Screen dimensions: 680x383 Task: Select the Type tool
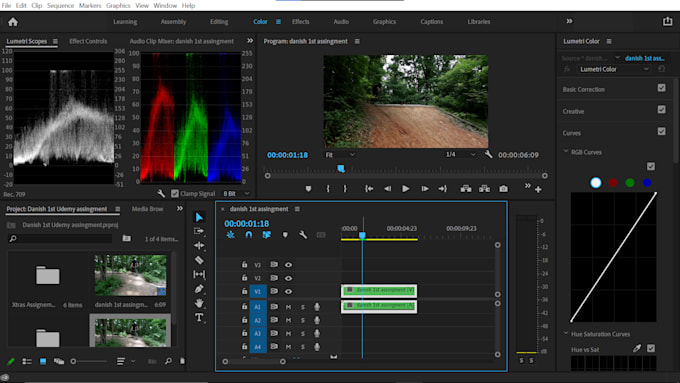pyautogui.click(x=199, y=317)
